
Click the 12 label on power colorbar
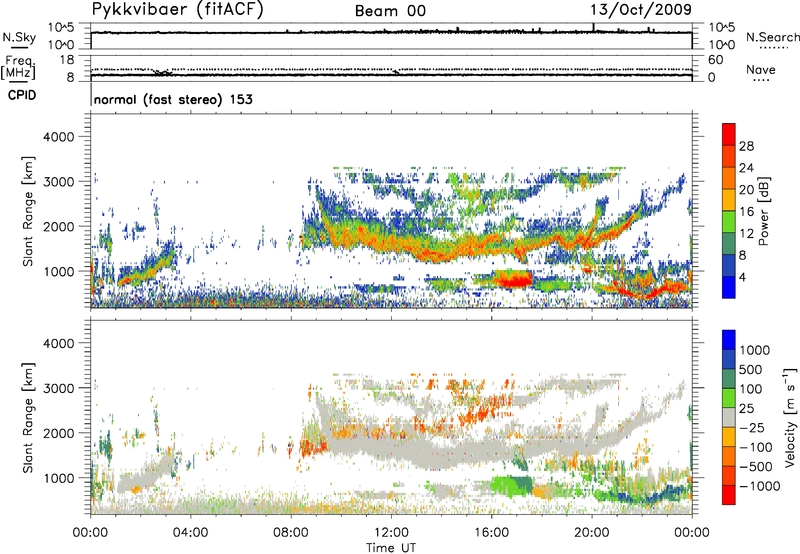point(746,234)
